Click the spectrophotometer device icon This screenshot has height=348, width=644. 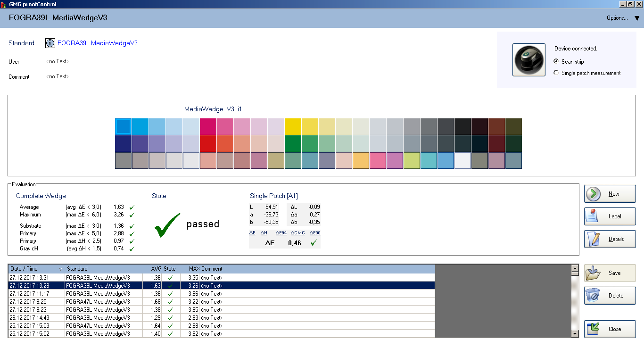tap(529, 60)
